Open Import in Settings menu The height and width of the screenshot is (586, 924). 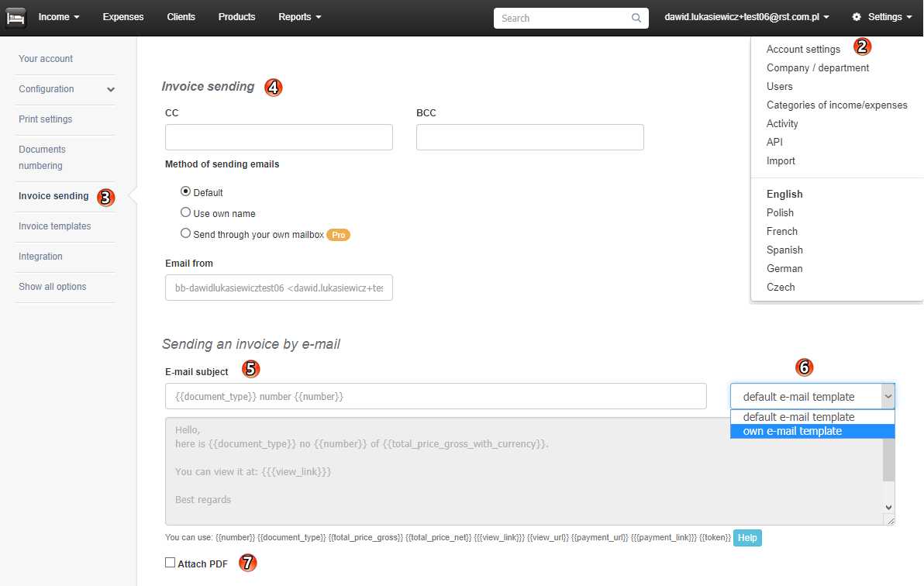point(781,161)
